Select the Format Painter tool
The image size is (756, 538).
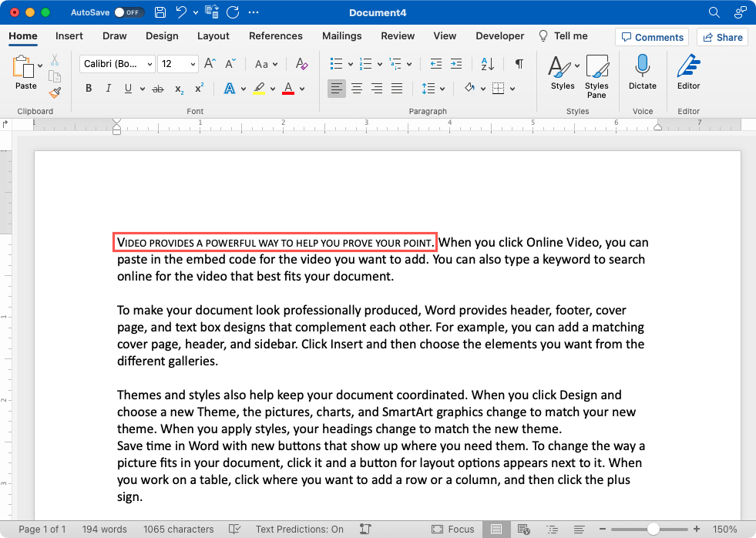55,92
